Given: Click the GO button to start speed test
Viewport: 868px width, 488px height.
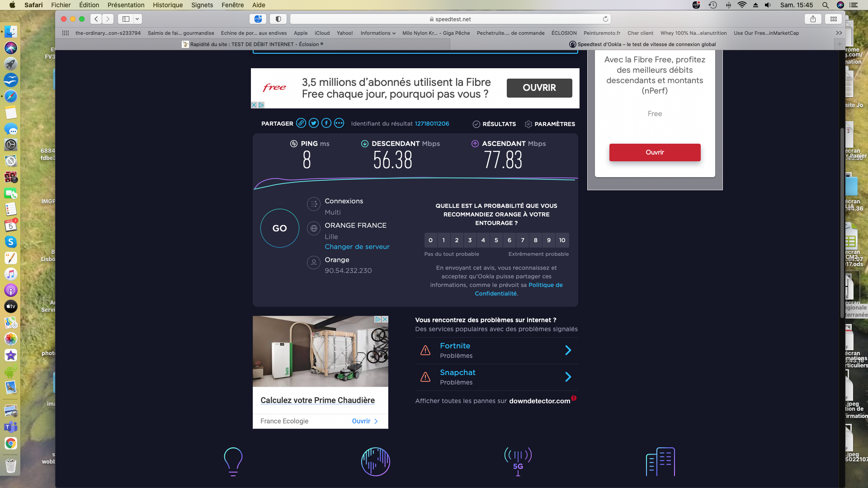Looking at the screenshot, I should [279, 228].
